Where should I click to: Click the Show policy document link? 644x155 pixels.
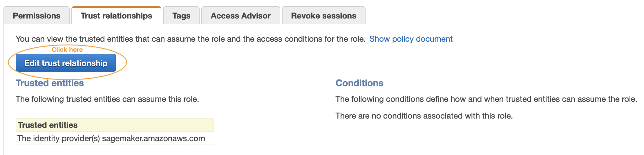pyautogui.click(x=411, y=39)
